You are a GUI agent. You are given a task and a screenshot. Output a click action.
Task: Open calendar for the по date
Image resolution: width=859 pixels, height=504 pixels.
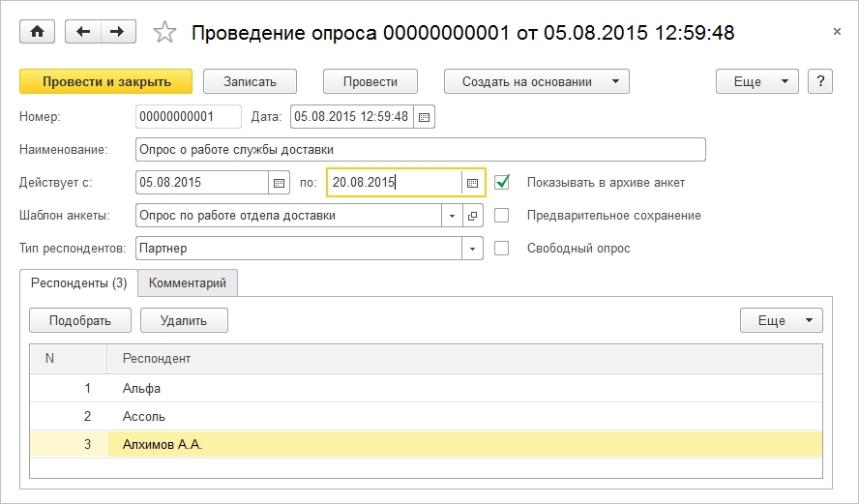[473, 183]
